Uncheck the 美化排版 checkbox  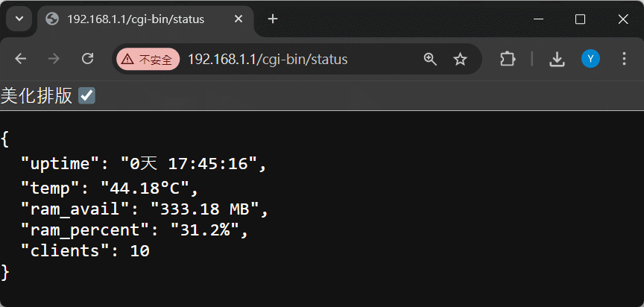click(x=86, y=95)
